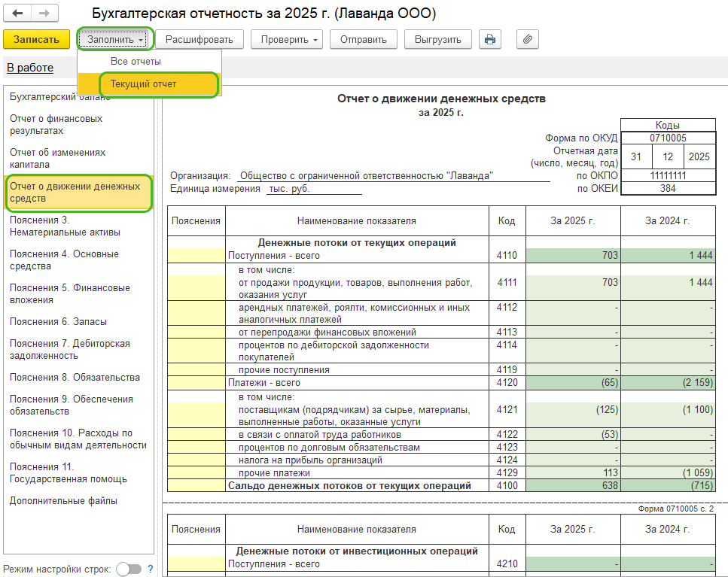Open Дополнительные файлы in the sidebar
The height and width of the screenshot is (577, 728).
pyautogui.click(x=63, y=500)
